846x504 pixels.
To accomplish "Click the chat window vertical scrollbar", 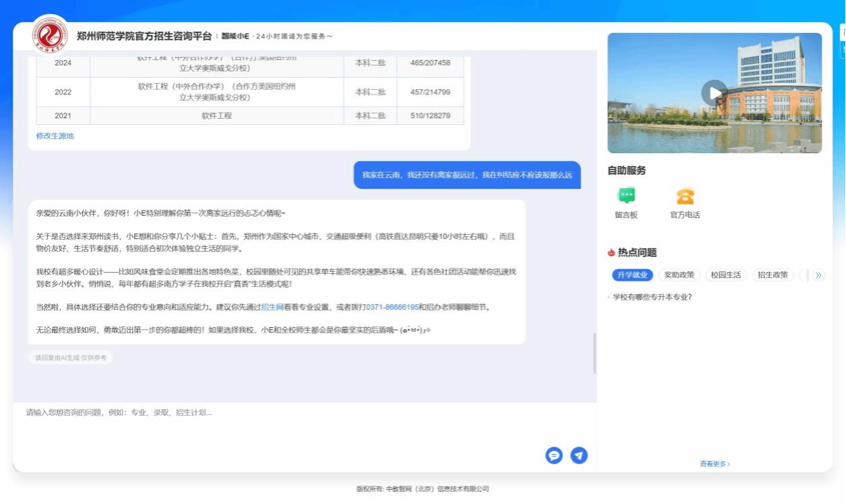I will point(594,353).
